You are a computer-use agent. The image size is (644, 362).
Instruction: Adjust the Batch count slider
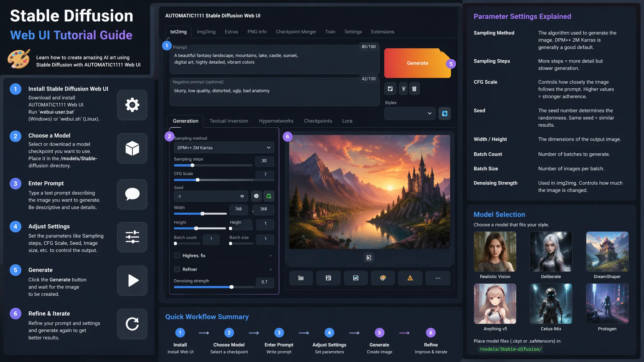[x=187, y=244]
